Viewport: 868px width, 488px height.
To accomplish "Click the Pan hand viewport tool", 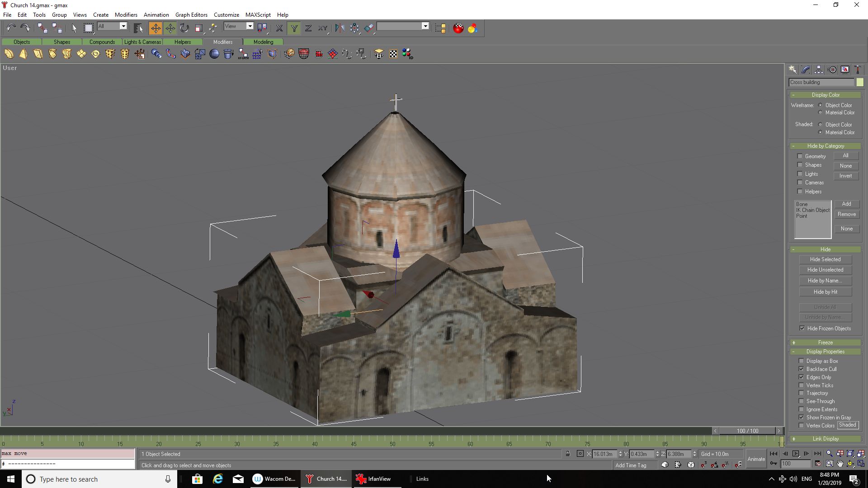I will pyautogui.click(x=840, y=464).
